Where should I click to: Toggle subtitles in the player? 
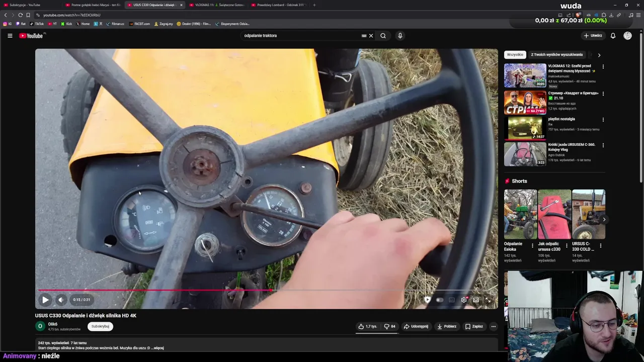click(452, 300)
